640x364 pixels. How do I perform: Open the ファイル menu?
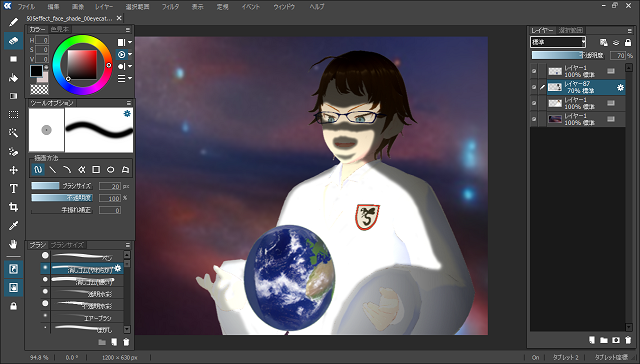(x=26, y=7)
